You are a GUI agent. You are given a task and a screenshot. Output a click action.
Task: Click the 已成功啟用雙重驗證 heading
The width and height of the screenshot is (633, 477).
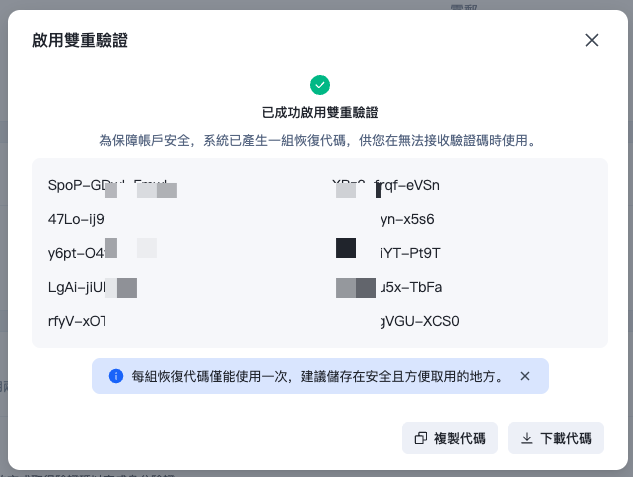click(320, 112)
